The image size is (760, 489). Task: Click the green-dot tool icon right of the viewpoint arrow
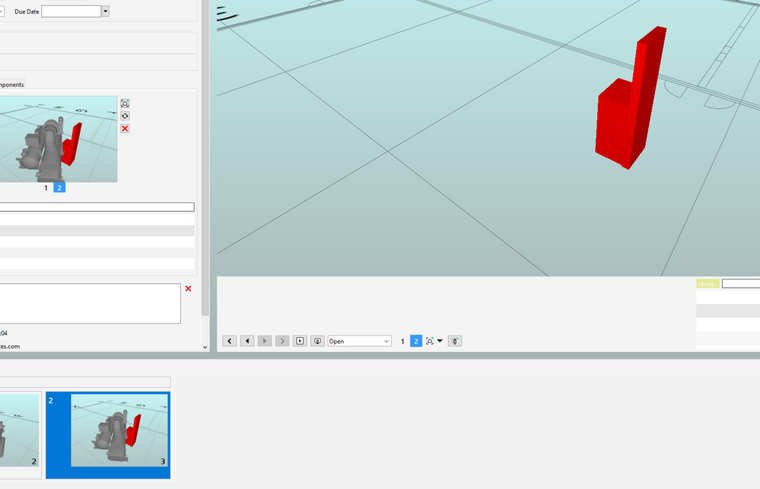(x=455, y=341)
